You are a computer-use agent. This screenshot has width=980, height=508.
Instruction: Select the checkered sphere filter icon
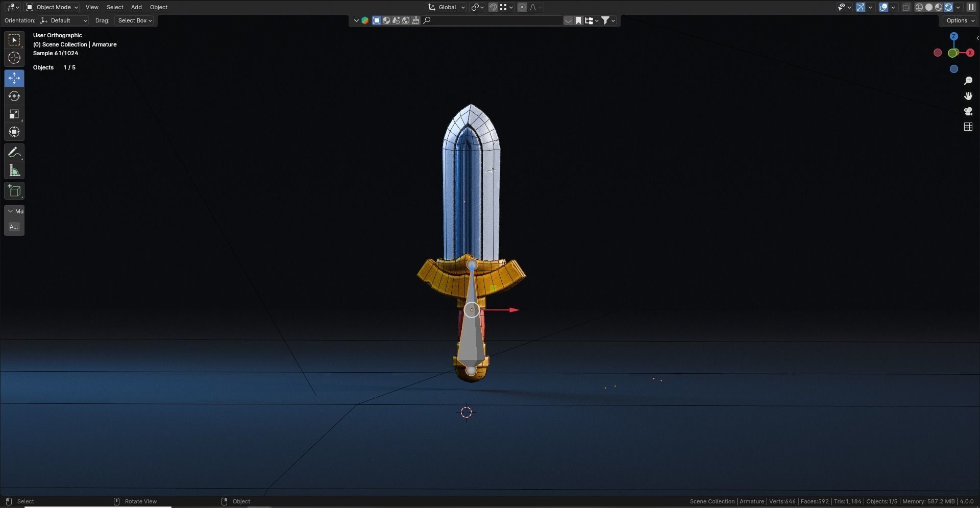pos(386,20)
